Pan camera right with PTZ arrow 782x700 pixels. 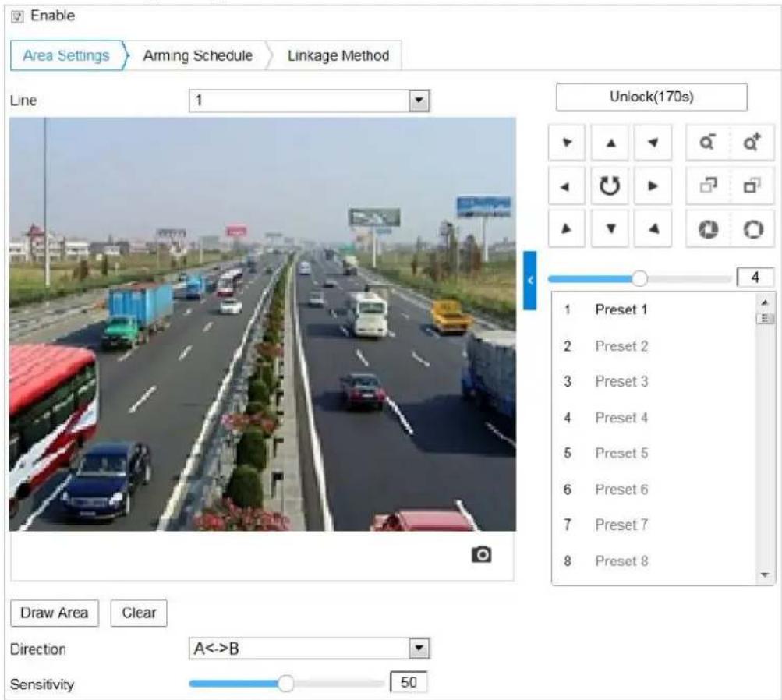(653, 186)
